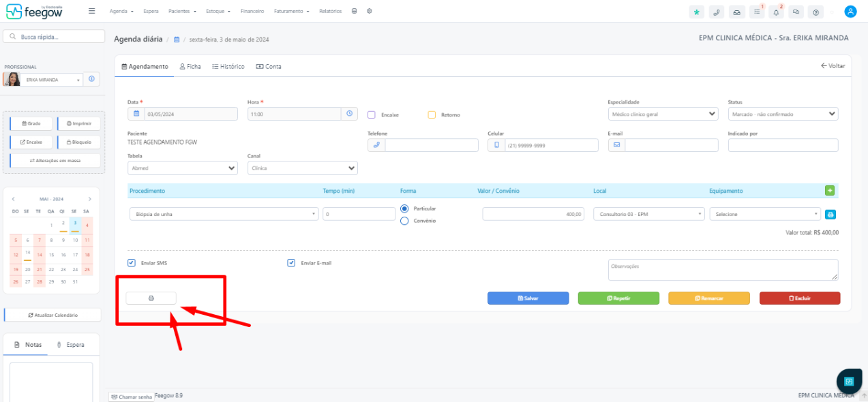
Task: Click the print button below Enviar SMS
Action: click(x=151, y=298)
